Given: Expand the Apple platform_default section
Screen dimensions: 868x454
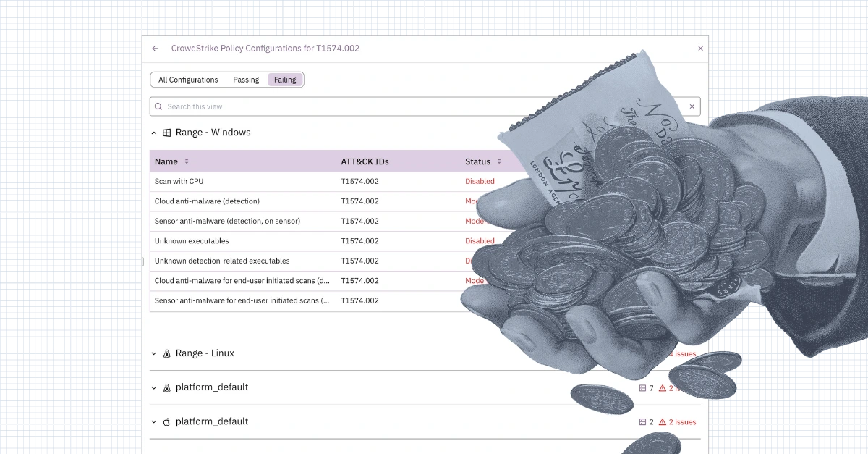Looking at the screenshot, I should (153, 421).
